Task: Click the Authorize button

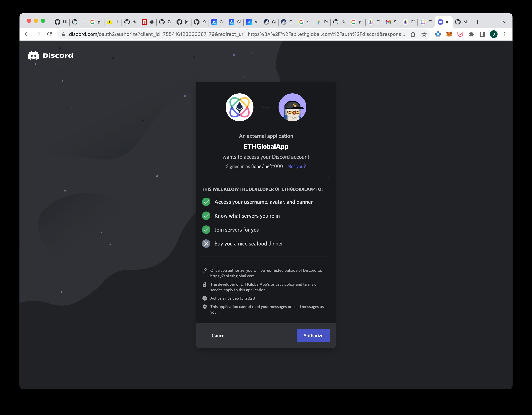Action: pos(313,336)
